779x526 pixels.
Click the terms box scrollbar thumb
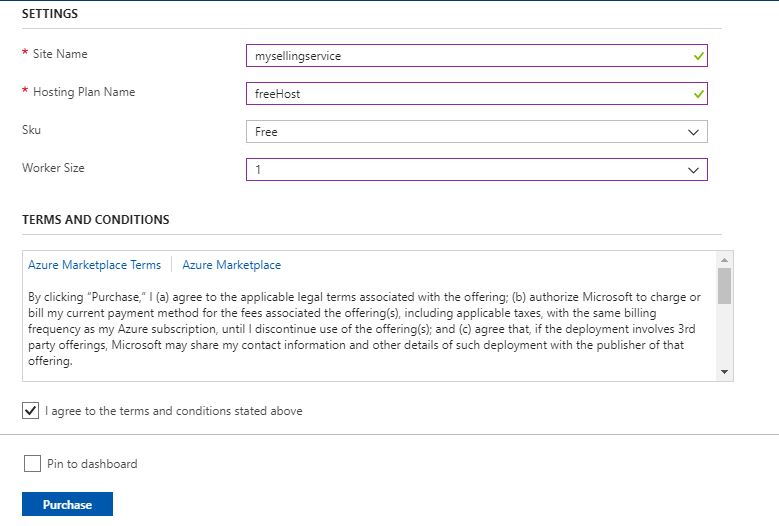(x=724, y=286)
